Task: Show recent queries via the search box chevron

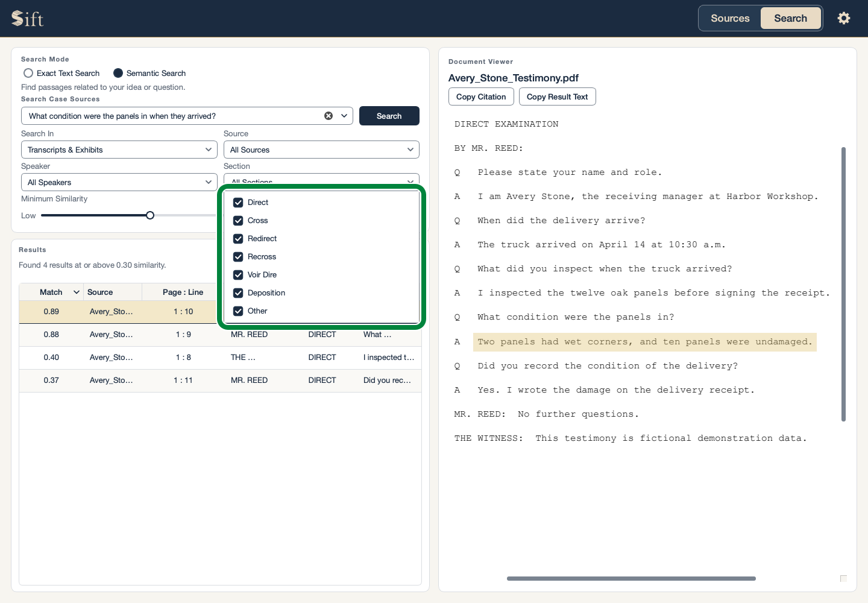Action: click(345, 116)
